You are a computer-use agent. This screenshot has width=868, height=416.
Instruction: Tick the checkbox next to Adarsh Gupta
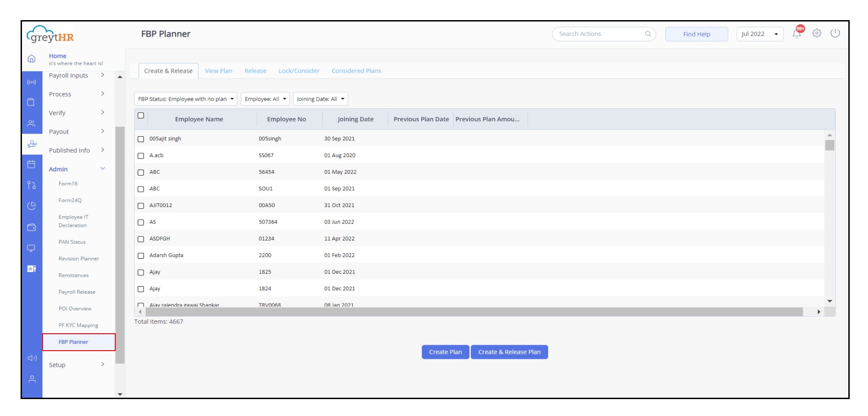[141, 256]
